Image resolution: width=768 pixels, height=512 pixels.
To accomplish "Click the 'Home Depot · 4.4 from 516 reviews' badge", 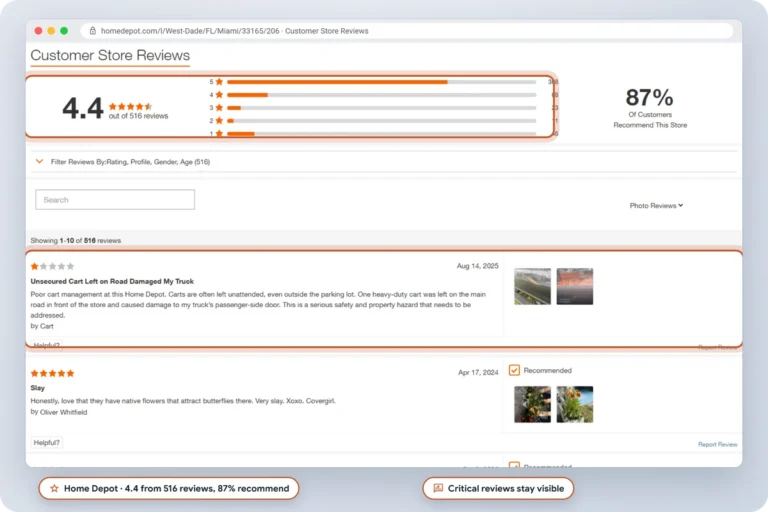I will [169, 488].
